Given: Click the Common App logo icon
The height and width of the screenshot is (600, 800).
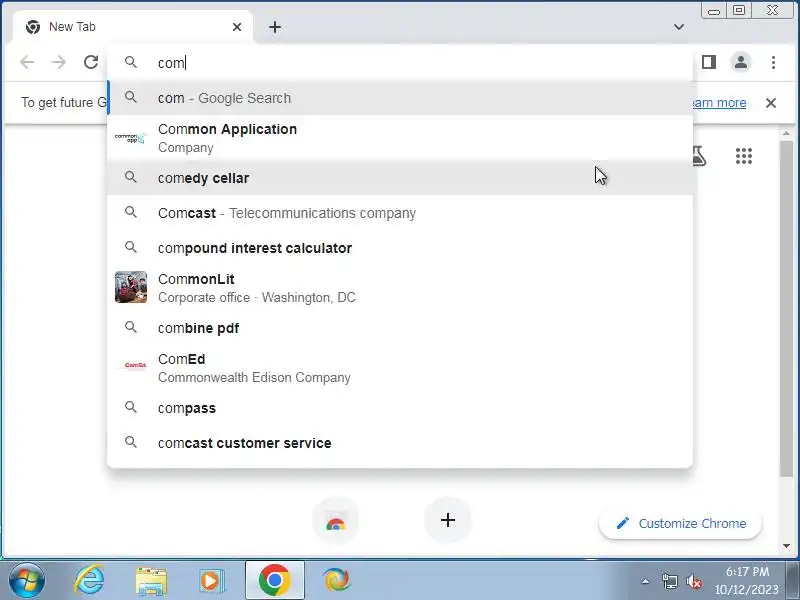Looking at the screenshot, I should [131, 138].
